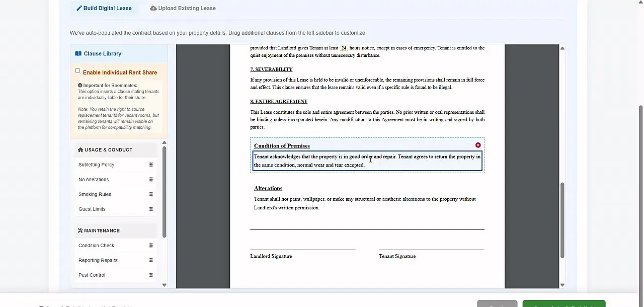Click the Alterations clause body text
Image resolution: width=644 pixels, height=307 pixels.
(x=365, y=203)
